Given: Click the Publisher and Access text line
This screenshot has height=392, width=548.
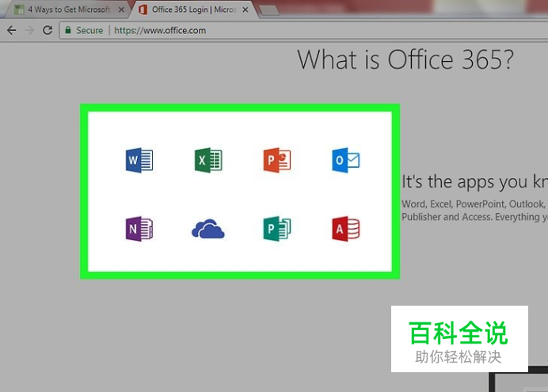Looking at the screenshot, I should 474,217.
